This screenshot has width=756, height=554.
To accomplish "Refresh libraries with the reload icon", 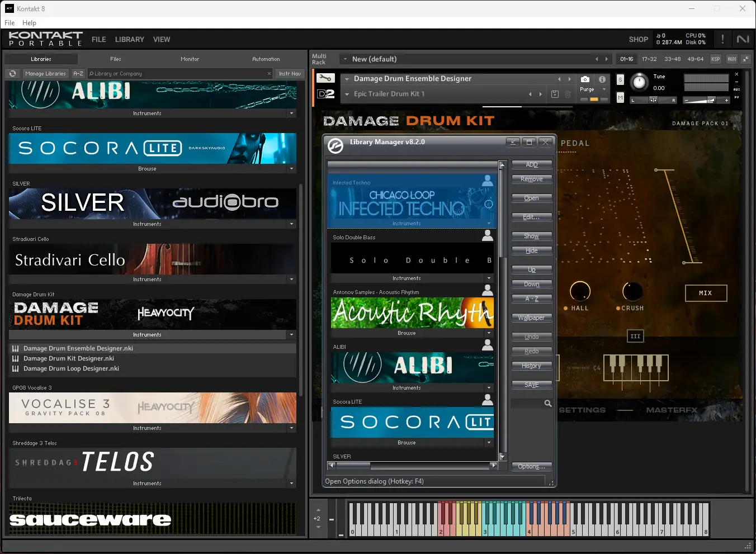I will 12,73.
